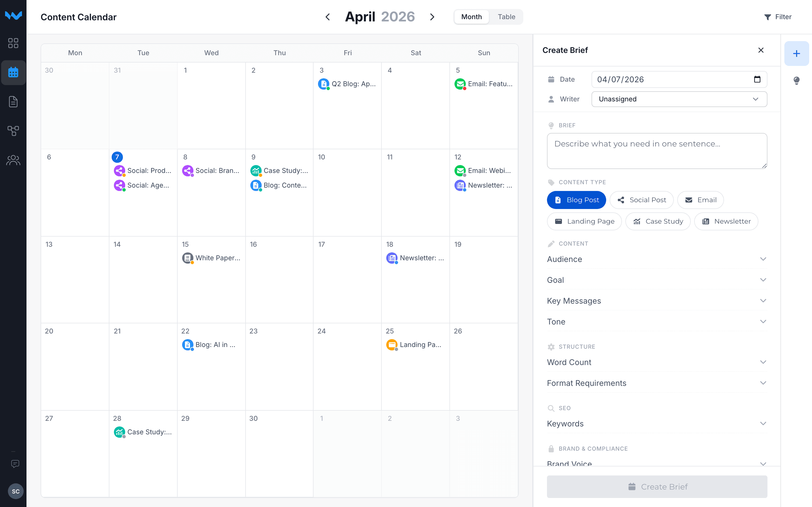Toggle the Email content type chip
Image resolution: width=812 pixels, height=507 pixels.
point(701,200)
